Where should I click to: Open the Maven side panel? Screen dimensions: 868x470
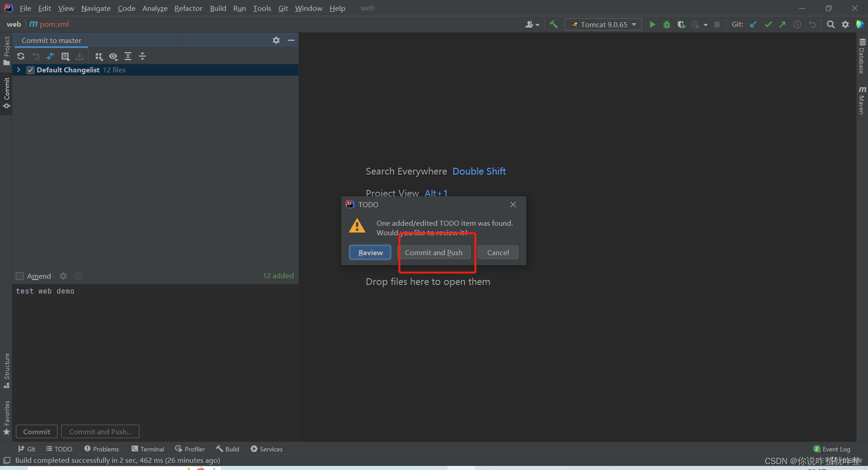(x=862, y=100)
